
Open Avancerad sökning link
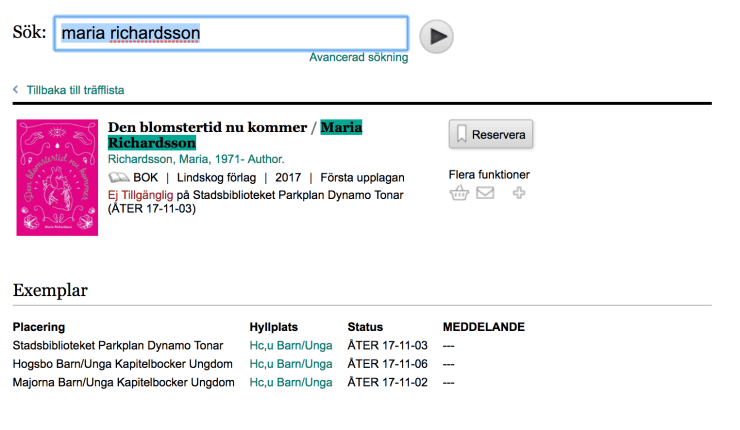[x=359, y=57]
